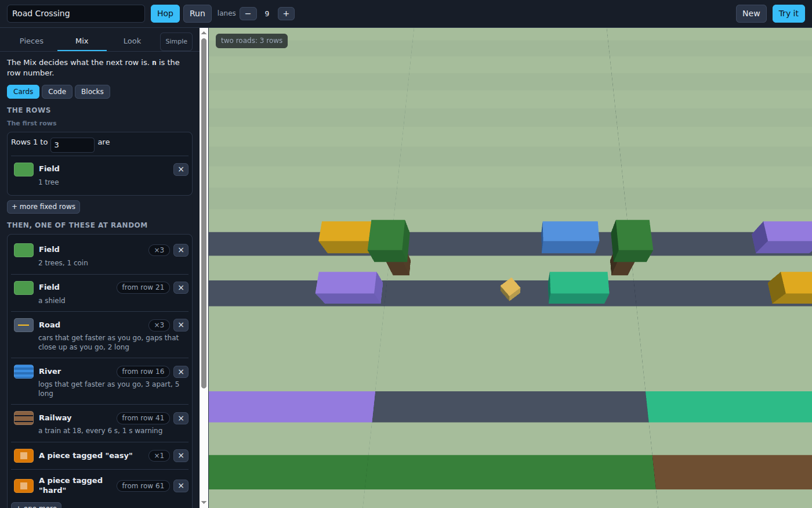
Task: Open the "from row 41" setting on Railway
Action: click(x=143, y=418)
